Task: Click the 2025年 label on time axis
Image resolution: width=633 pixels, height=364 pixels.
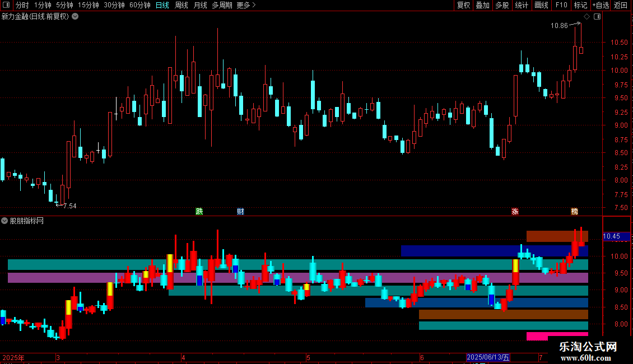Action: (x=13, y=357)
